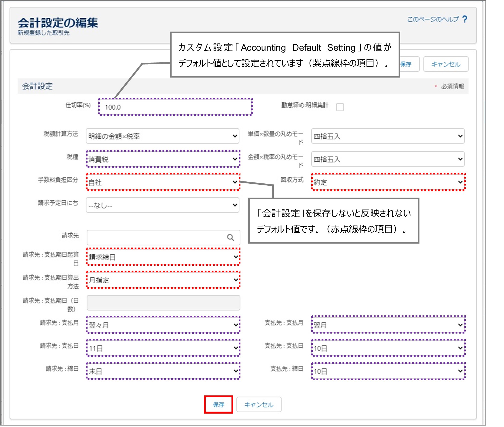Toggle the 勤怠締め:明細集計 checkbox
The width and height of the screenshot is (504, 427).
340,107
